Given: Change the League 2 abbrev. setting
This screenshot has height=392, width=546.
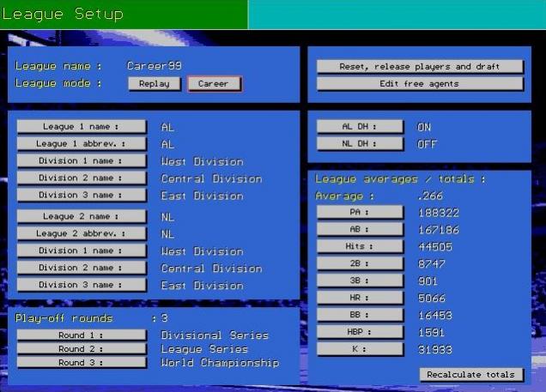Looking at the screenshot, I should (82, 233).
